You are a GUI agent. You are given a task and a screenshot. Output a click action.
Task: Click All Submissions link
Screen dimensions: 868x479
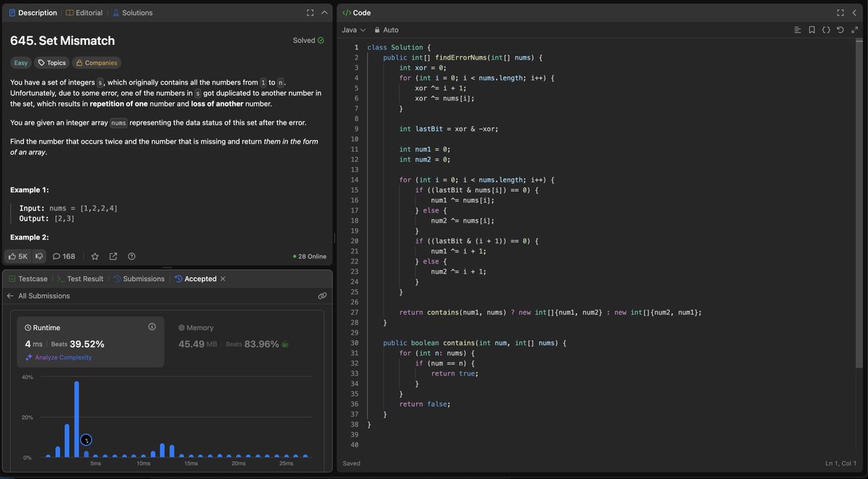[x=44, y=296]
